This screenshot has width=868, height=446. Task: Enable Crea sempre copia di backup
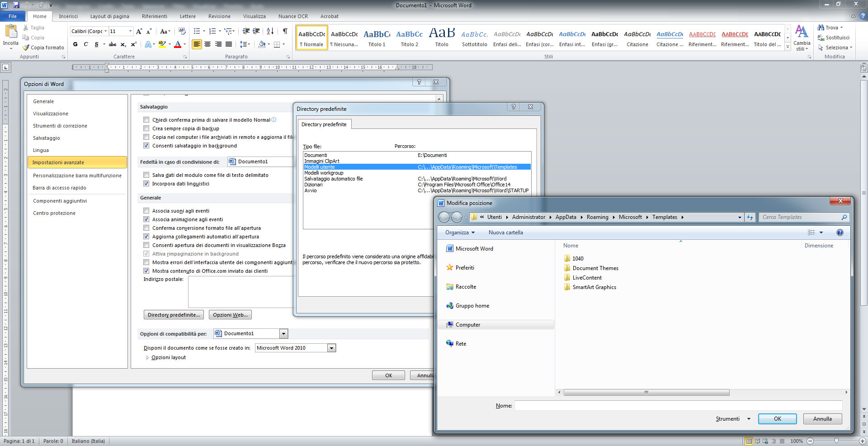click(x=146, y=128)
